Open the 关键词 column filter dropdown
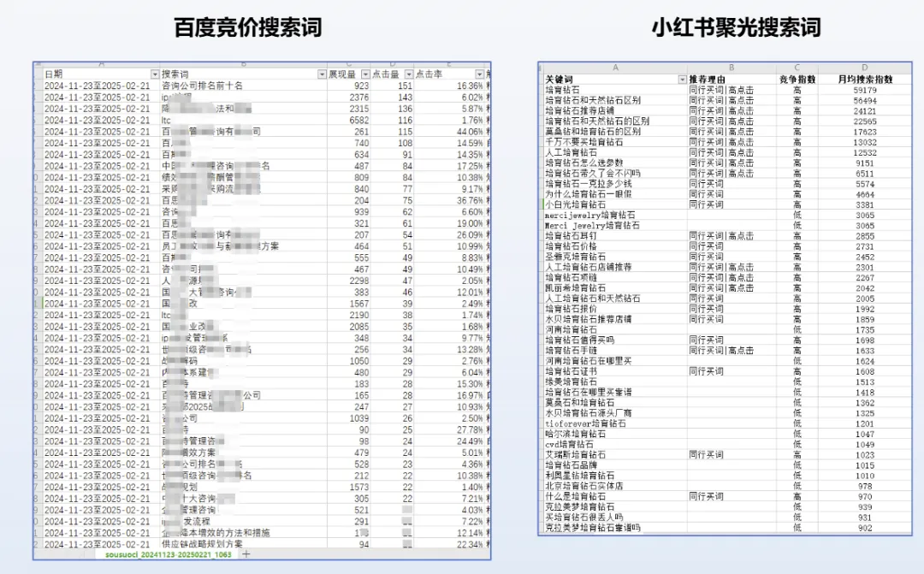Screen dimensions: 924x574 pos(683,80)
